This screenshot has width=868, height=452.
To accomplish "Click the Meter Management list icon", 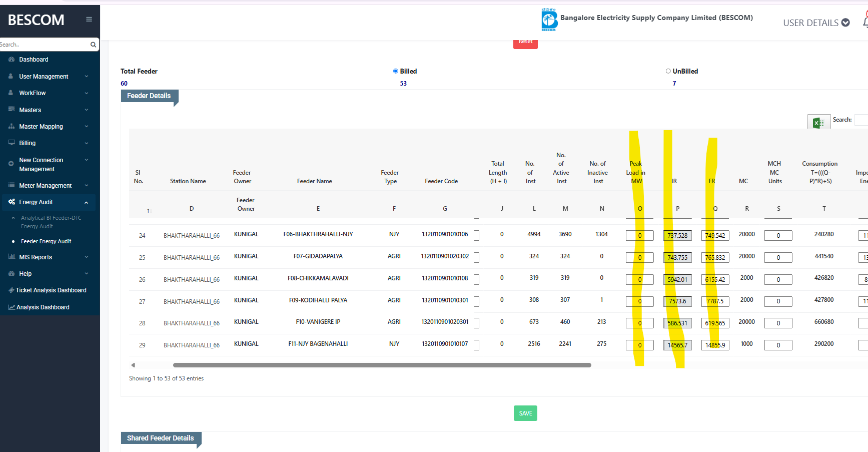I will click(12, 185).
